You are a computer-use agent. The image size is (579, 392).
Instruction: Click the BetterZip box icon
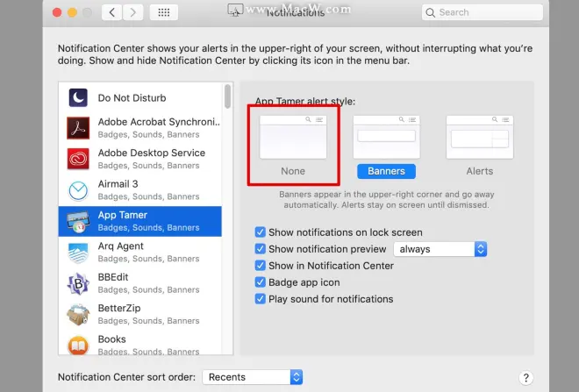[78, 315]
